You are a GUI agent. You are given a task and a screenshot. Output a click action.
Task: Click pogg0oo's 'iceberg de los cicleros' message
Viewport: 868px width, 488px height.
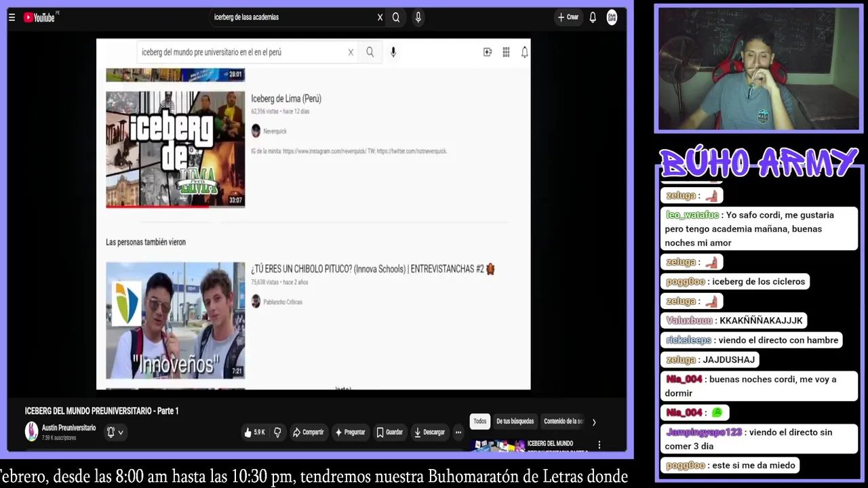(x=735, y=281)
